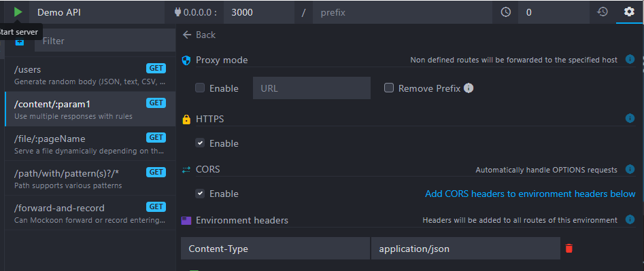Open the /file/:pageName route

pos(90,143)
